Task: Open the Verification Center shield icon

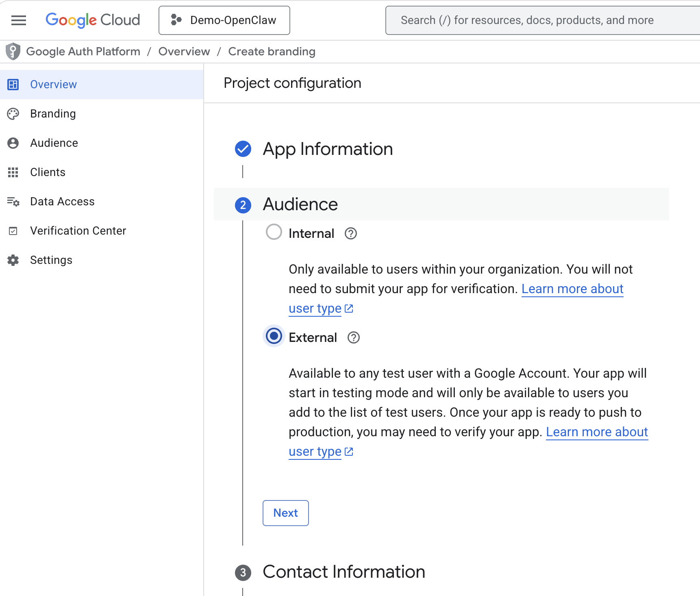Action: coord(13,231)
